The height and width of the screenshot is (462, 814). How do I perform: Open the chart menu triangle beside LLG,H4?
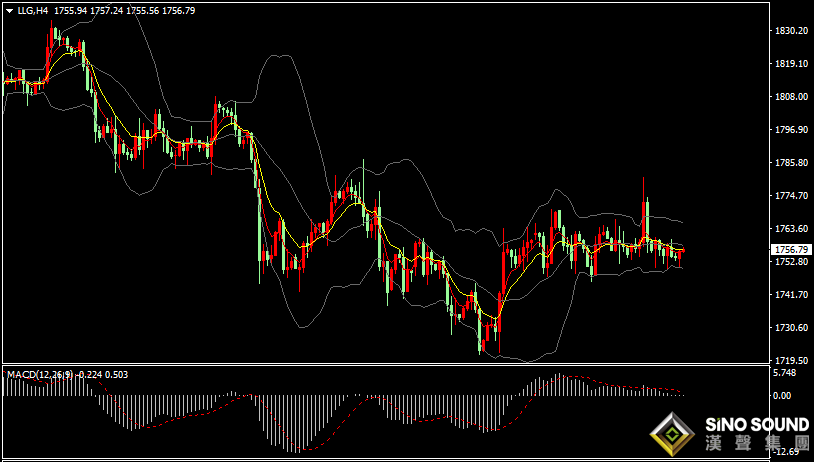click(9, 10)
